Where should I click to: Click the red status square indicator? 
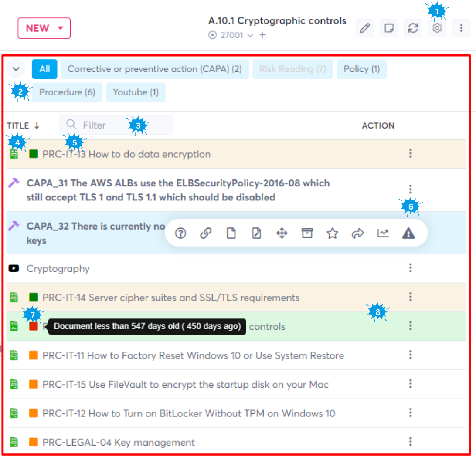(34, 326)
